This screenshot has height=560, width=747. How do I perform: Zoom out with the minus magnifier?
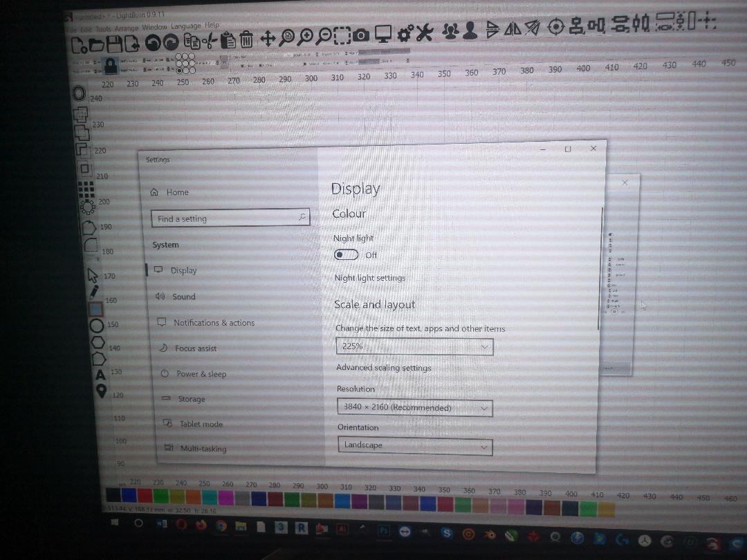click(x=324, y=36)
